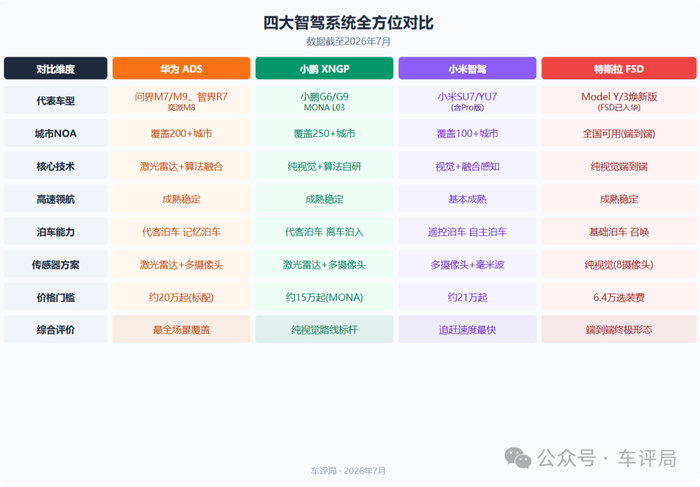This screenshot has height=487, width=700.
Task: Click the footer text 车评局 · 2026年7月
Action: pyautogui.click(x=348, y=470)
